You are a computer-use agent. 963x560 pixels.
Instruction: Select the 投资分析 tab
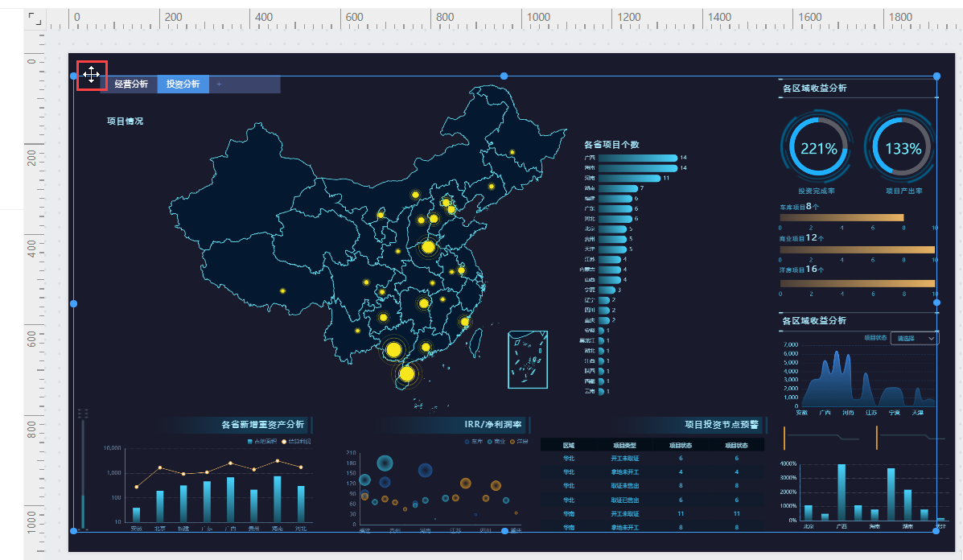click(183, 84)
